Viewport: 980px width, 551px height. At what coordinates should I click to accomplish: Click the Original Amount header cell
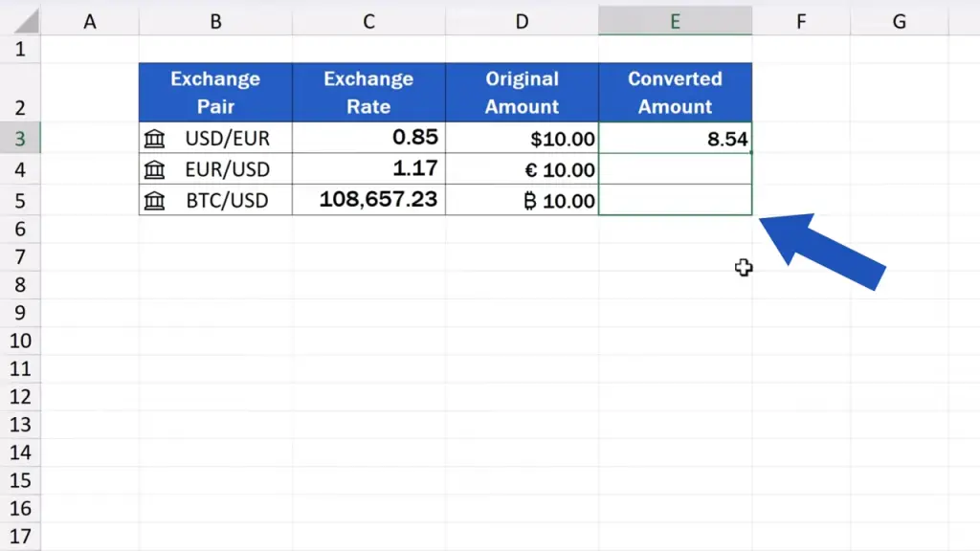pos(522,93)
